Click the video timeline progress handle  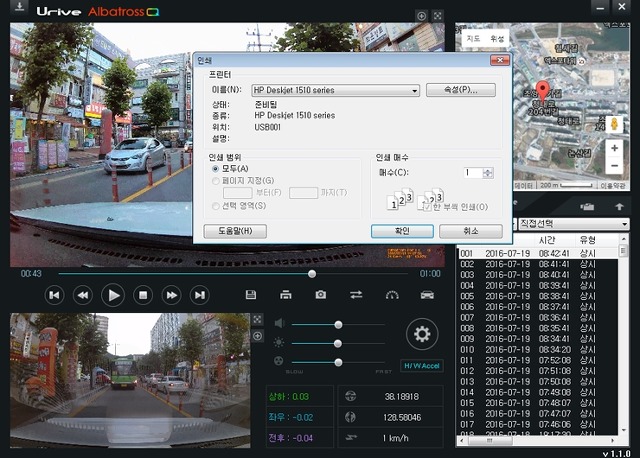312,274
